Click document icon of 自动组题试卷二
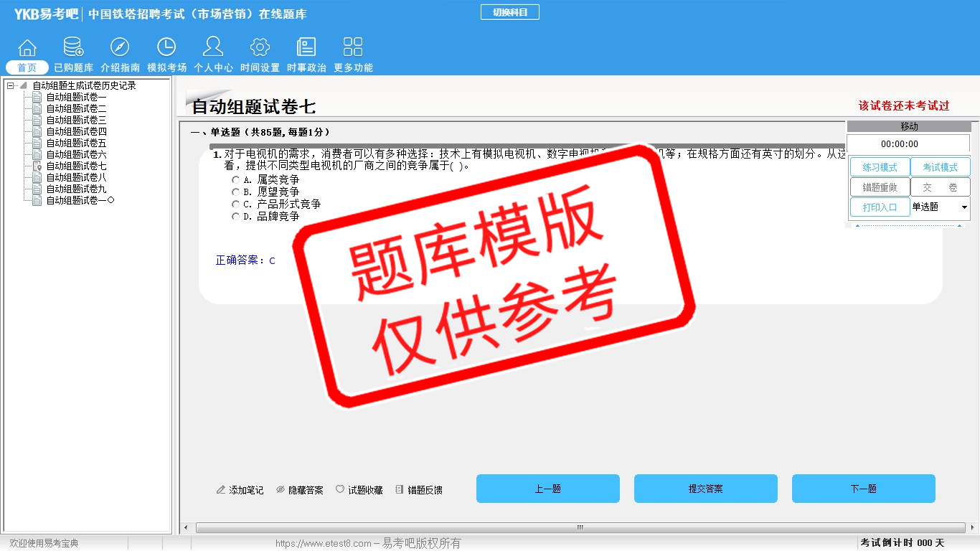Viewport: 980px width, 551px height. point(37,108)
